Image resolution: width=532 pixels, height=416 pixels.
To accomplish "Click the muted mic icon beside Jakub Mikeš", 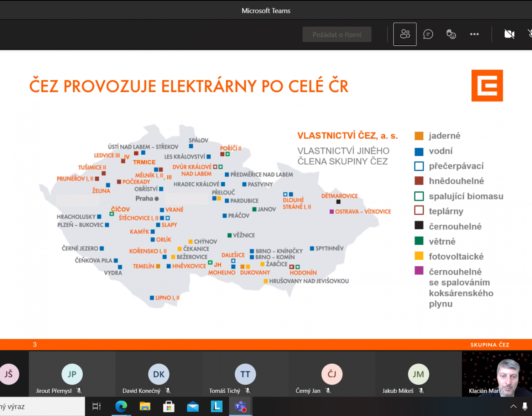I will tap(421, 391).
